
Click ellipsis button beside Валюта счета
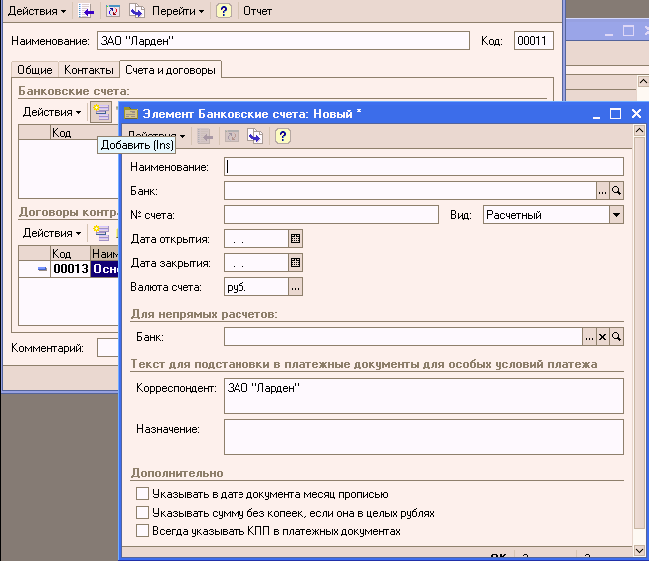[295, 287]
